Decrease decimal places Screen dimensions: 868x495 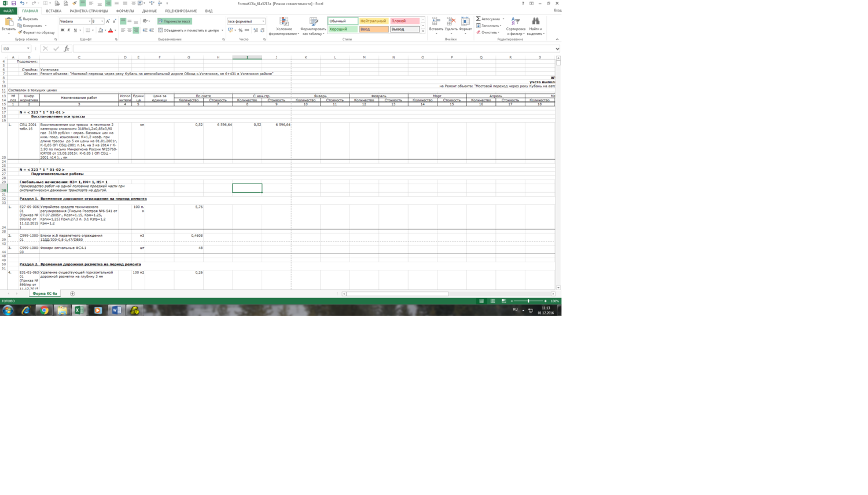[x=262, y=30]
